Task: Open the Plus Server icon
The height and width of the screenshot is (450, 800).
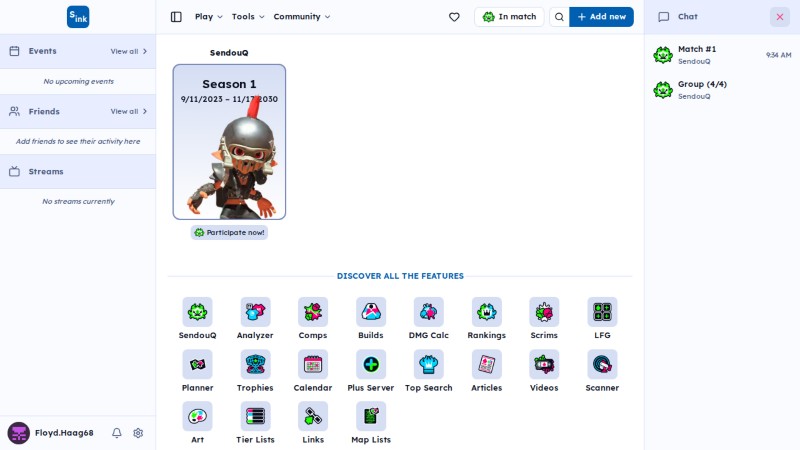Action: point(371,364)
